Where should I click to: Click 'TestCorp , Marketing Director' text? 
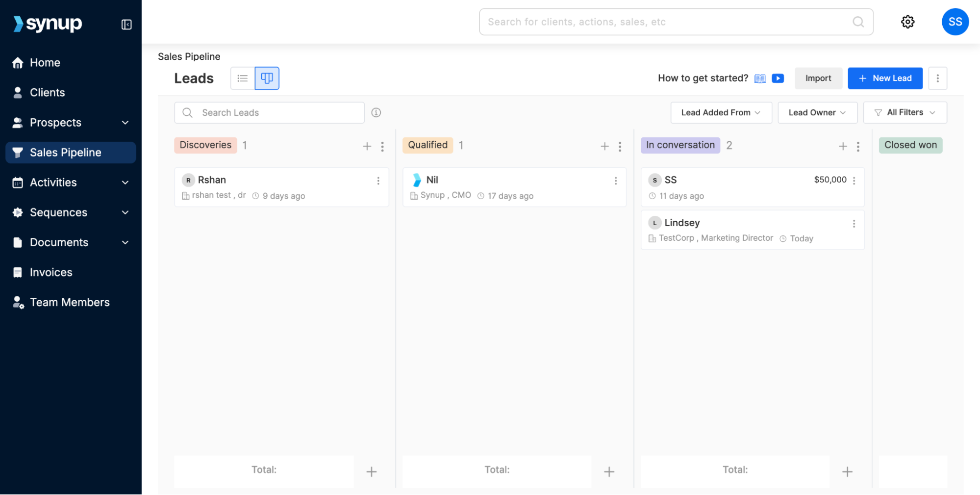tap(716, 238)
